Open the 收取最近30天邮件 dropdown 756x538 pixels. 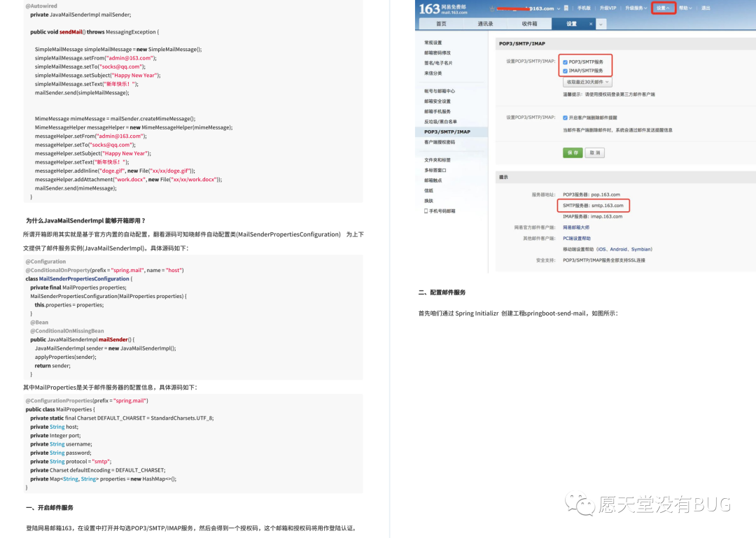tap(587, 82)
